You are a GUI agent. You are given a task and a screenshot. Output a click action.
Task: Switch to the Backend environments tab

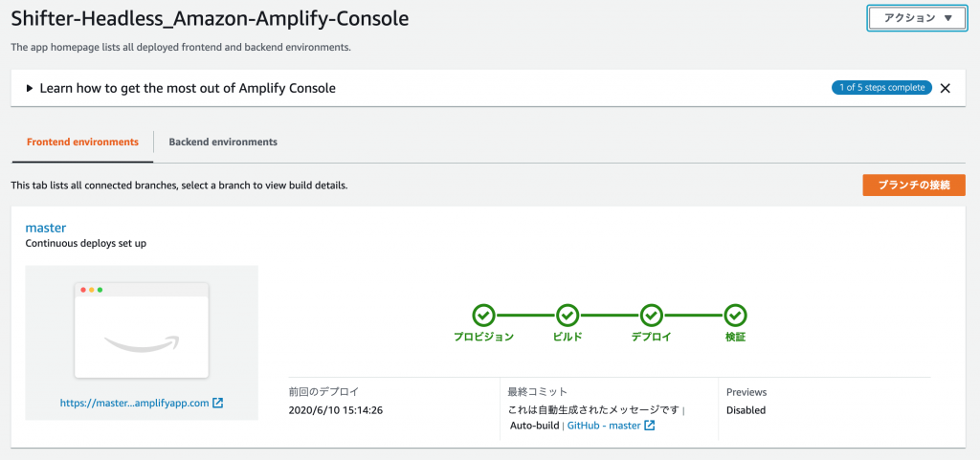[x=223, y=142]
